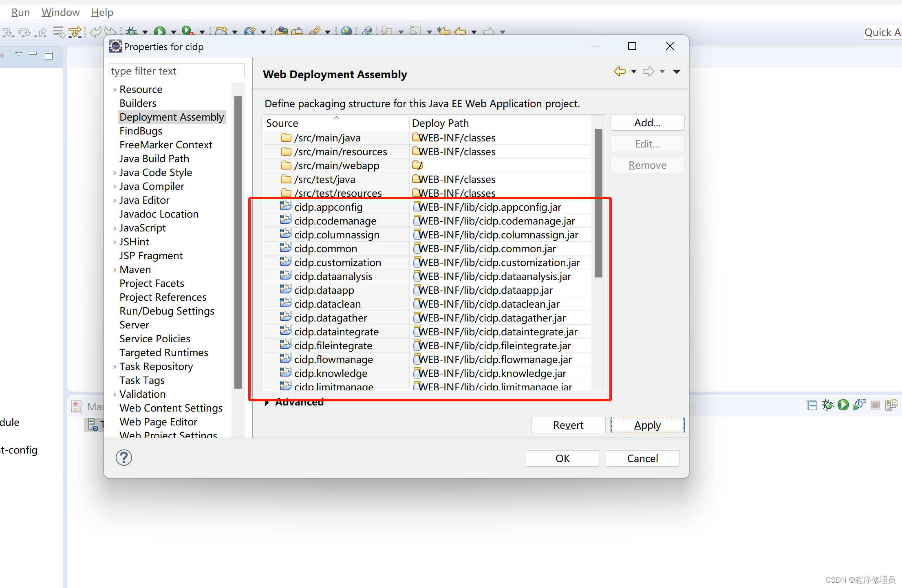Screen dimensions: 902x588
Task: Click the stop server square icon
Action: tap(875, 405)
